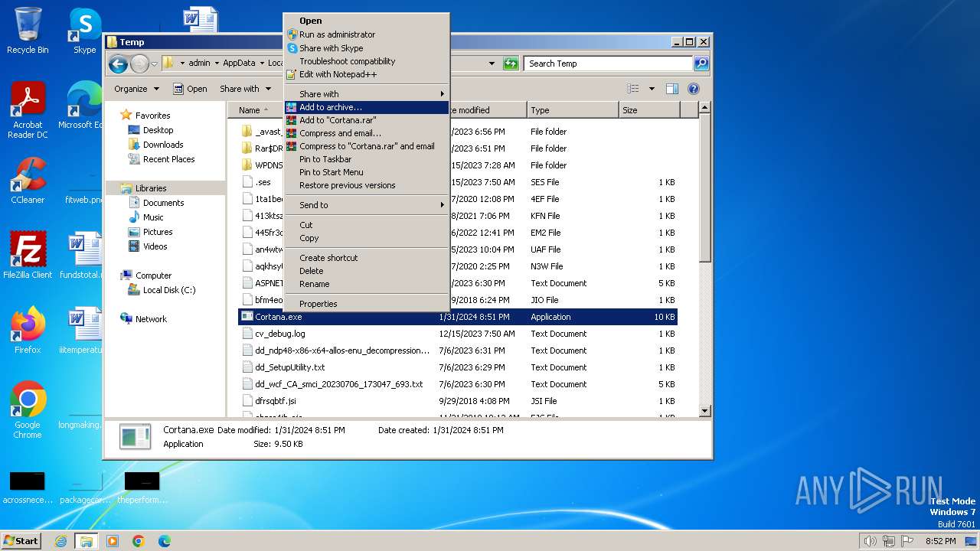Open the acrossnece desktop file
Image resolution: width=980 pixels, height=551 pixels.
tap(28, 487)
